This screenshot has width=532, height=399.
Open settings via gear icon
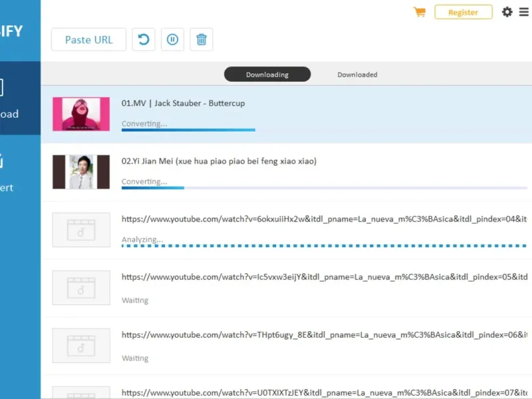point(507,12)
